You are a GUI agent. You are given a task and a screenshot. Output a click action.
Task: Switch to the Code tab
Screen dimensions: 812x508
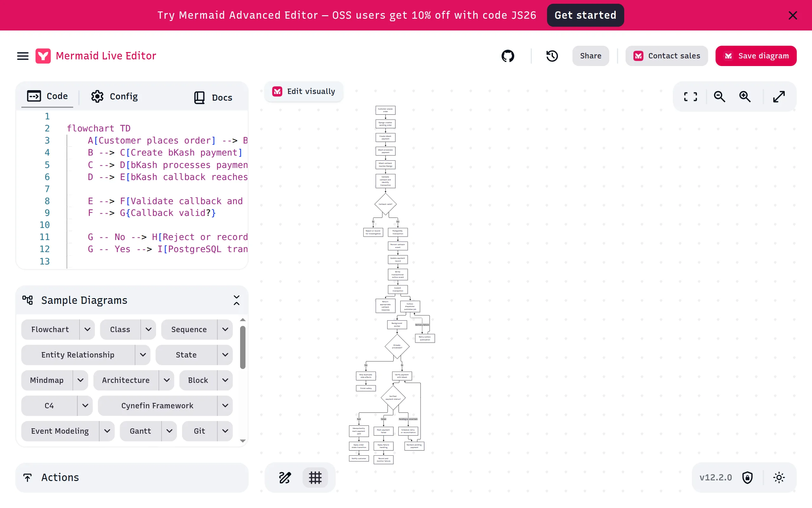[47, 96]
